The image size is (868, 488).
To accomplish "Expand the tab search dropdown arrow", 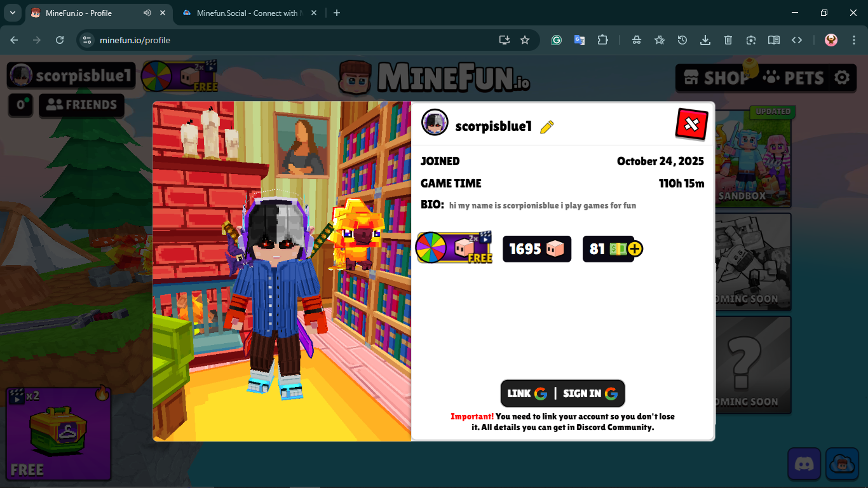I will coord(12,13).
